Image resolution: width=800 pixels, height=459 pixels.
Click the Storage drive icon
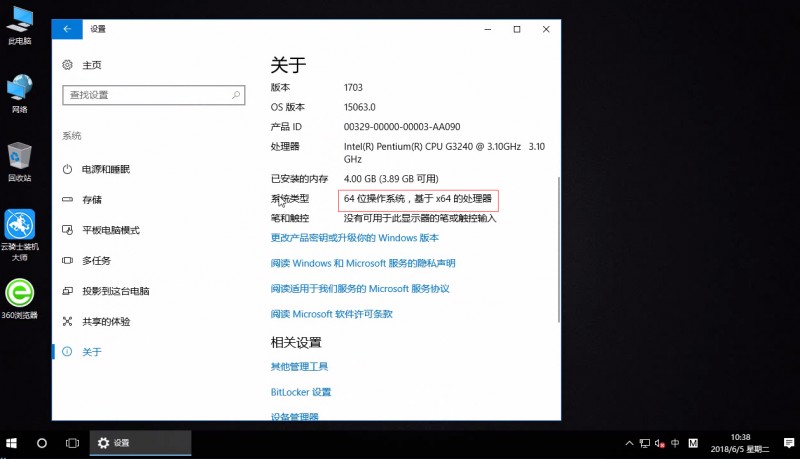click(67, 199)
